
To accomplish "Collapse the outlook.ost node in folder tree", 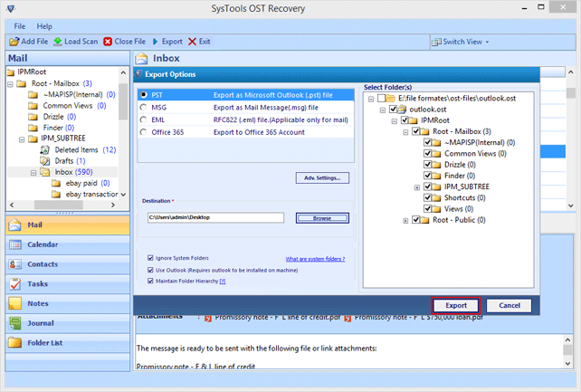I will [383, 110].
